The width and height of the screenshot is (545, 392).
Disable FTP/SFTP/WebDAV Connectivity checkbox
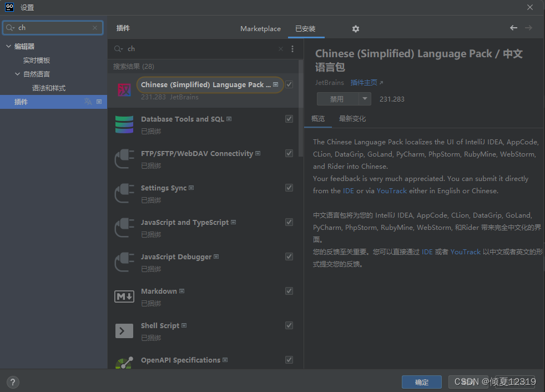coord(289,153)
